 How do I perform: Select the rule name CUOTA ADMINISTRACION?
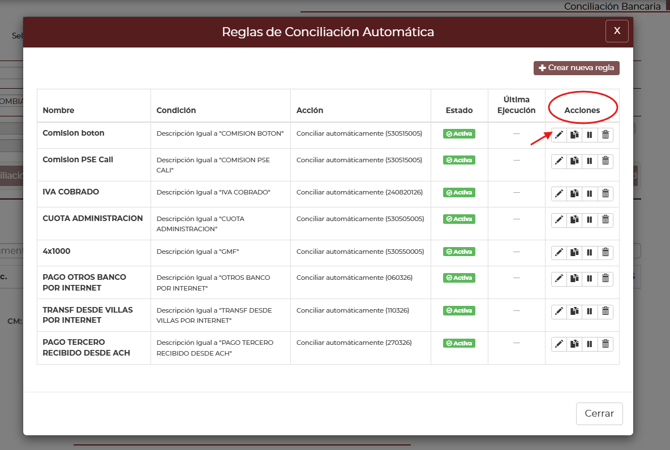click(x=93, y=218)
